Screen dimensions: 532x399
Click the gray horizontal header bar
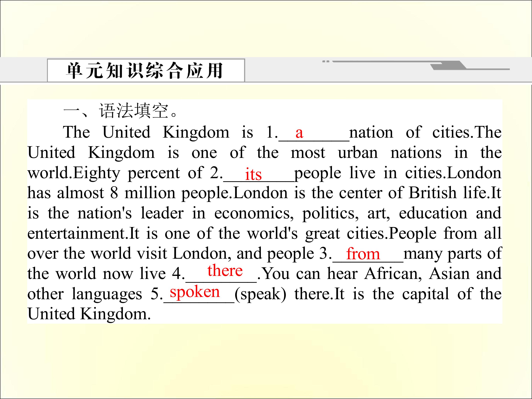click(266, 70)
